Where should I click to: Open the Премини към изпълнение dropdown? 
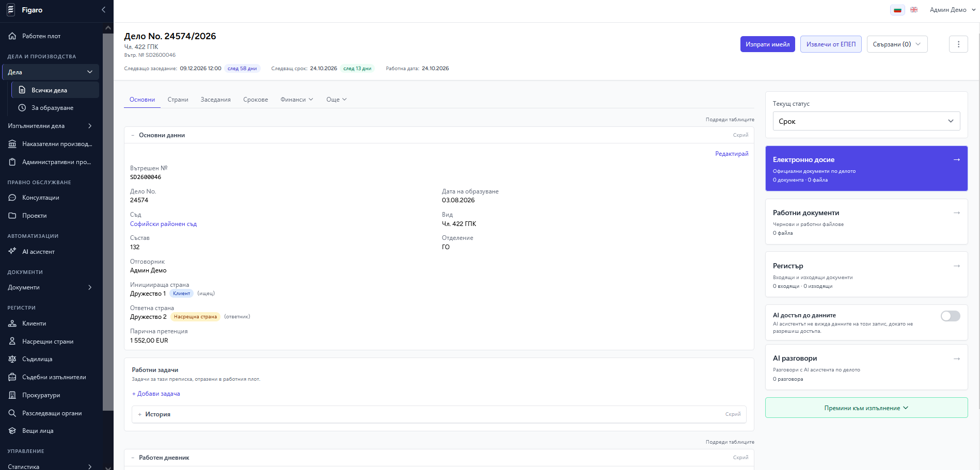[866, 408]
